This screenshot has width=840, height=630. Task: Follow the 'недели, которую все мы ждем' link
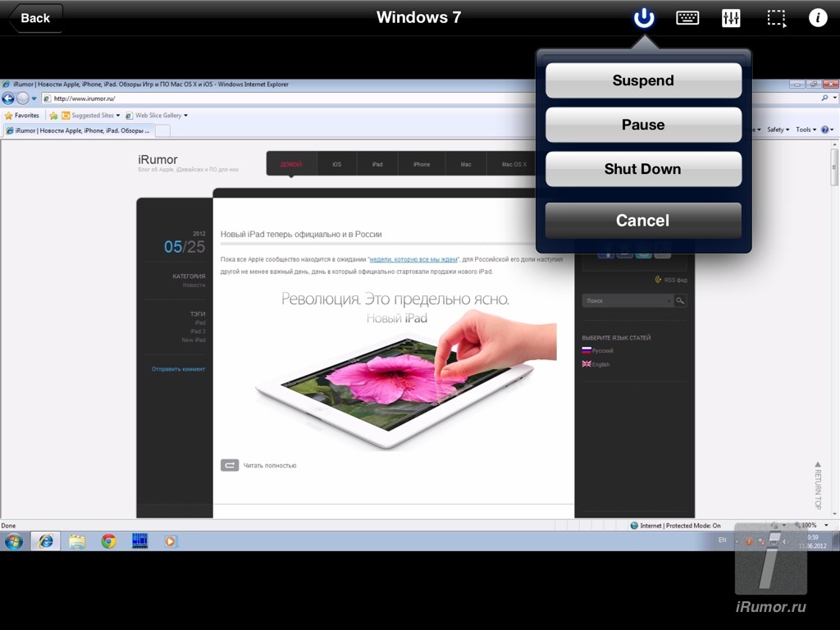pyautogui.click(x=413, y=259)
